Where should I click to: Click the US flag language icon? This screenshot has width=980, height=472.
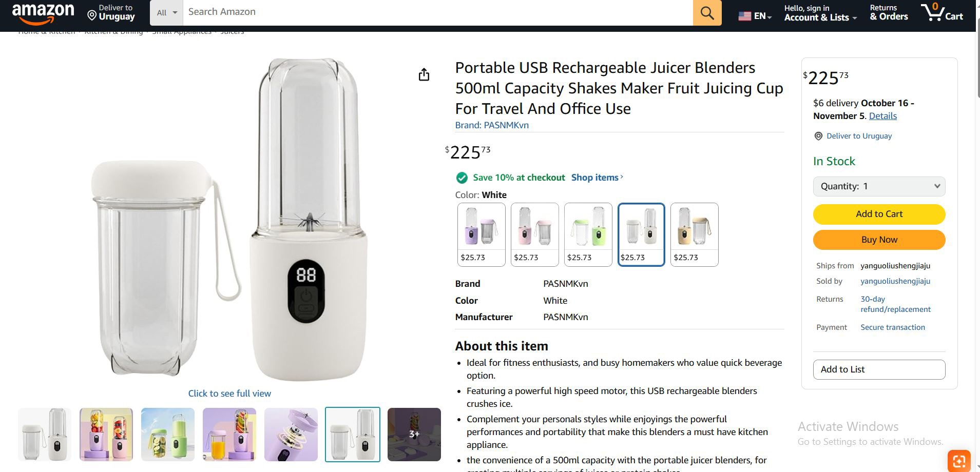744,16
